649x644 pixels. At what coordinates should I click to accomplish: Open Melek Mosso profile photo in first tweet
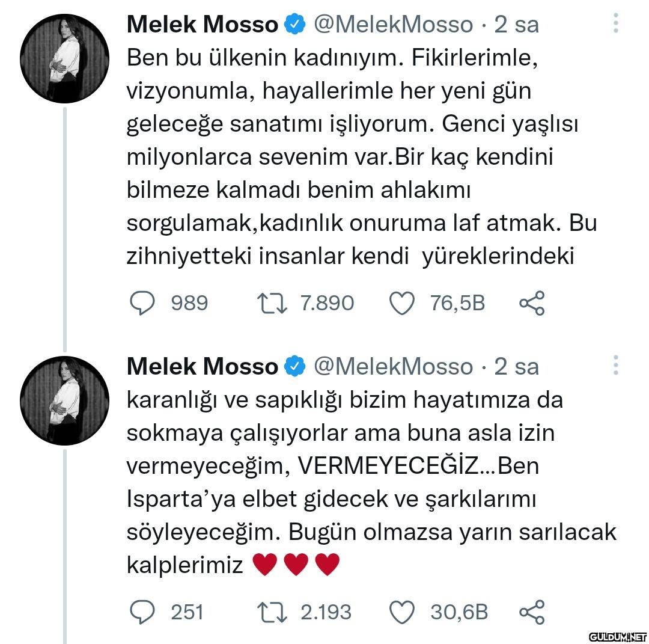click(x=64, y=58)
